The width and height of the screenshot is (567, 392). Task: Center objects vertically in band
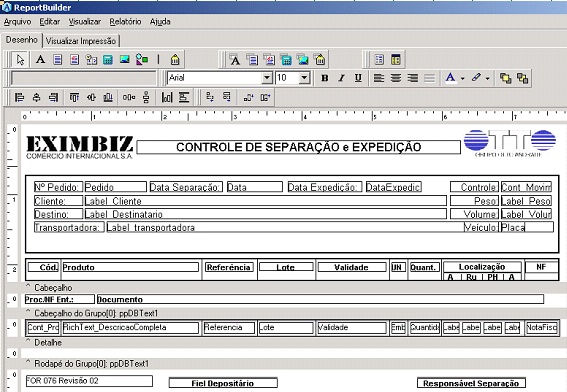(184, 97)
